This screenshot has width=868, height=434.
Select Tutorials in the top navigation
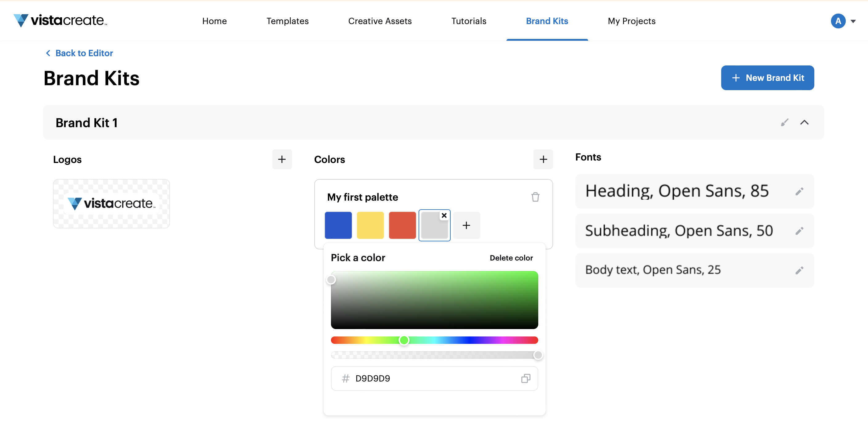pyautogui.click(x=469, y=21)
